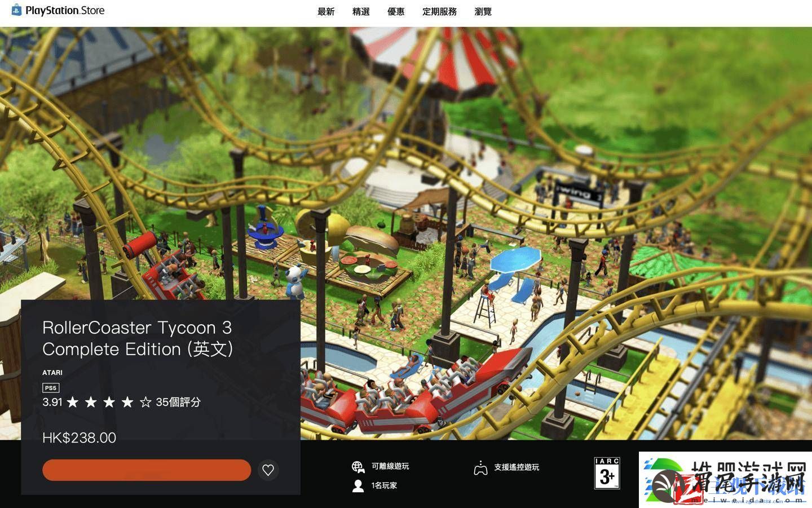Open the 優惠 navigation tab
Viewport: 812px width, 508px height.
click(x=396, y=11)
